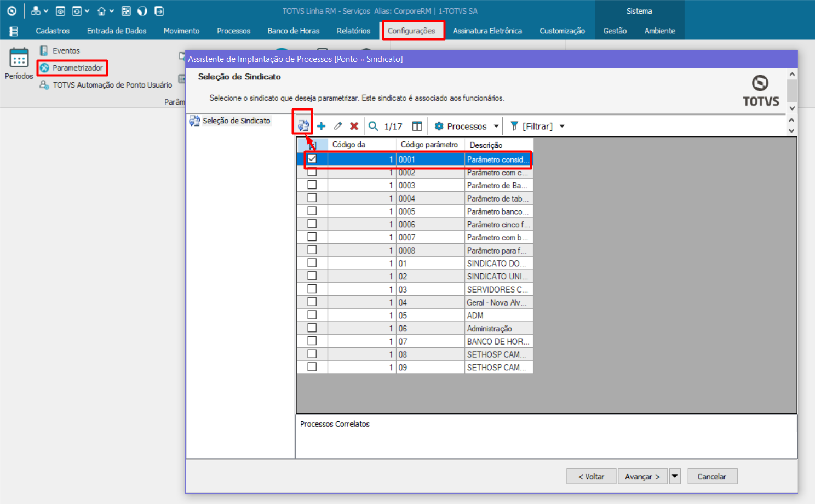Open the modules icon in quick access bar
This screenshot has width=815, height=504.
(36, 11)
